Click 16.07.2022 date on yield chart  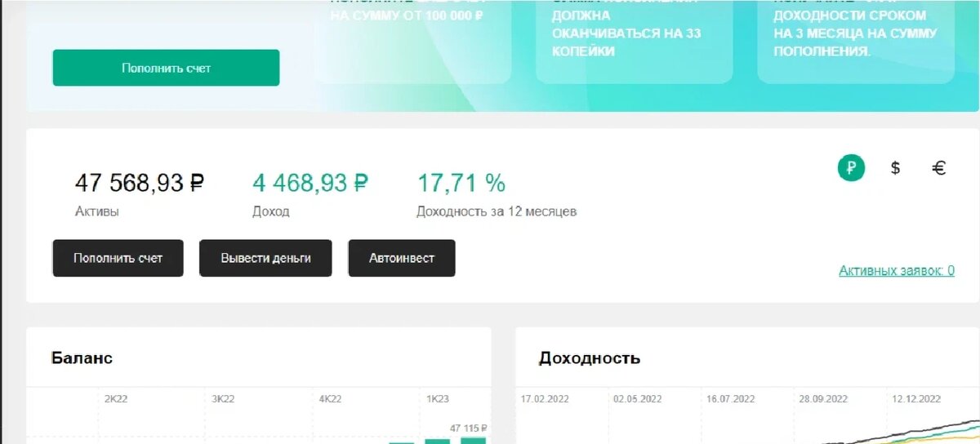click(x=730, y=399)
